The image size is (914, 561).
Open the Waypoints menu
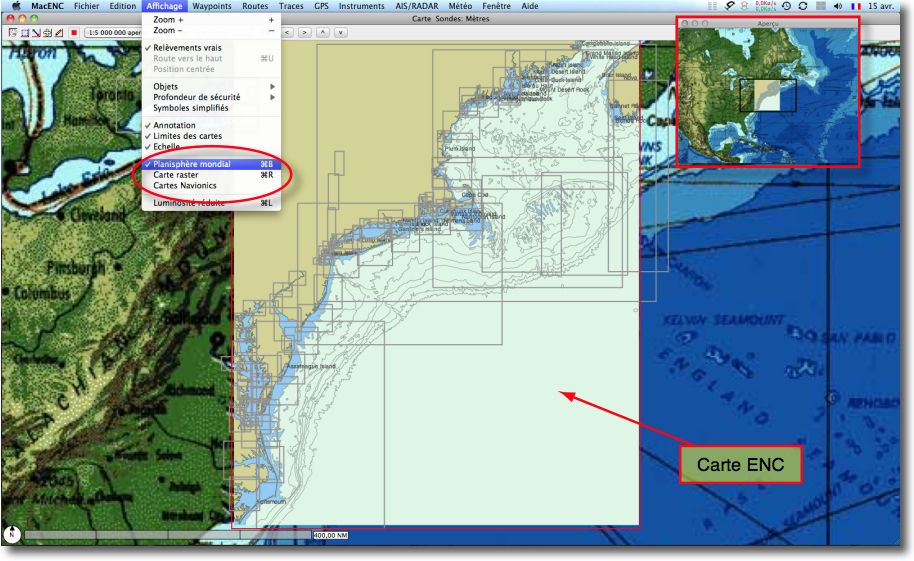(212, 6)
